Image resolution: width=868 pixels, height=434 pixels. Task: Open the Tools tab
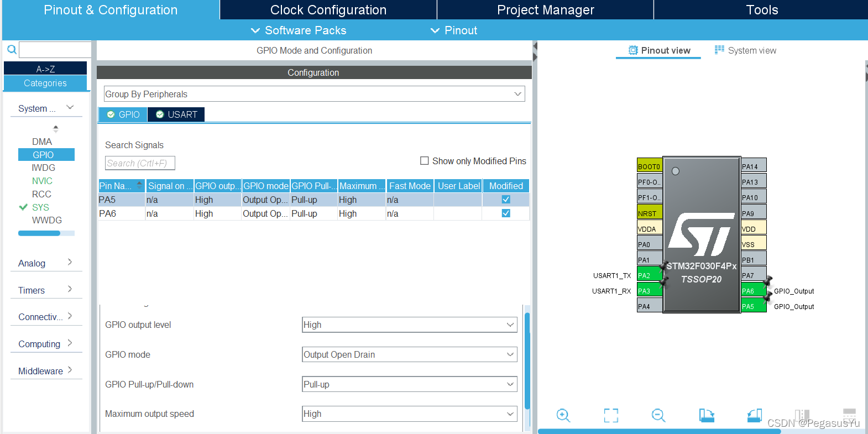(761, 10)
